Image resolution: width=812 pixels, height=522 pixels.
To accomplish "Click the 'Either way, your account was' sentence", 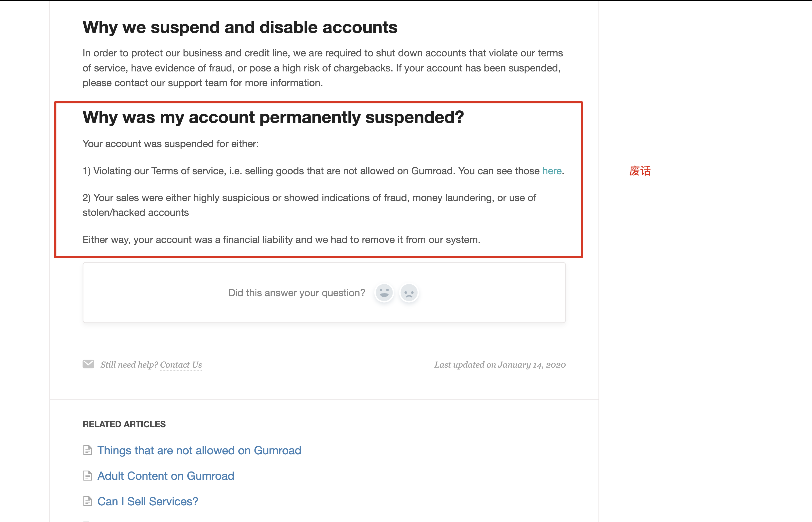I will tap(281, 240).
